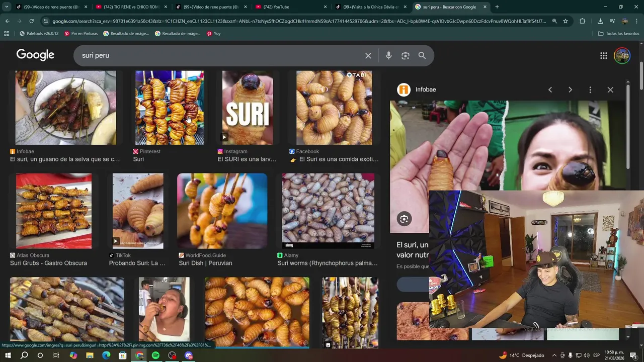Open the TikTok Probando Suri thumbnail

pos(138,211)
